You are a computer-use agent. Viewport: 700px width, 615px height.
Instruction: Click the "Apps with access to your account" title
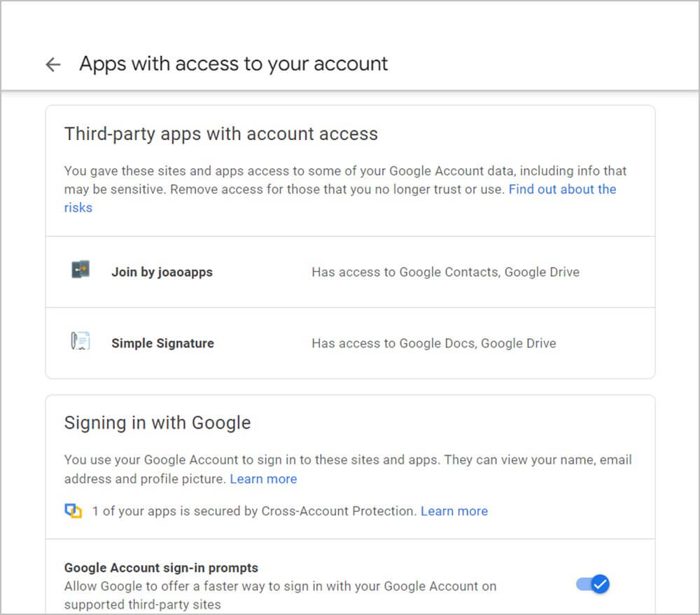tap(233, 64)
